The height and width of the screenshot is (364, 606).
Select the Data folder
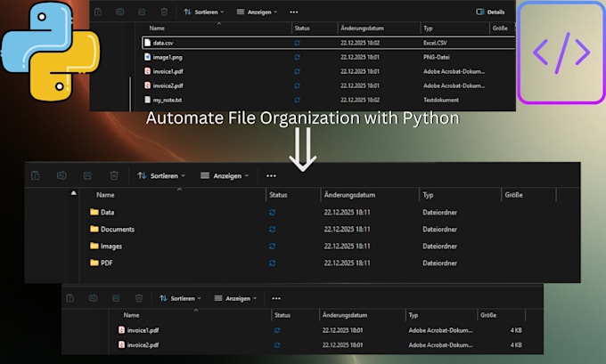pyautogui.click(x=107, y=213)
